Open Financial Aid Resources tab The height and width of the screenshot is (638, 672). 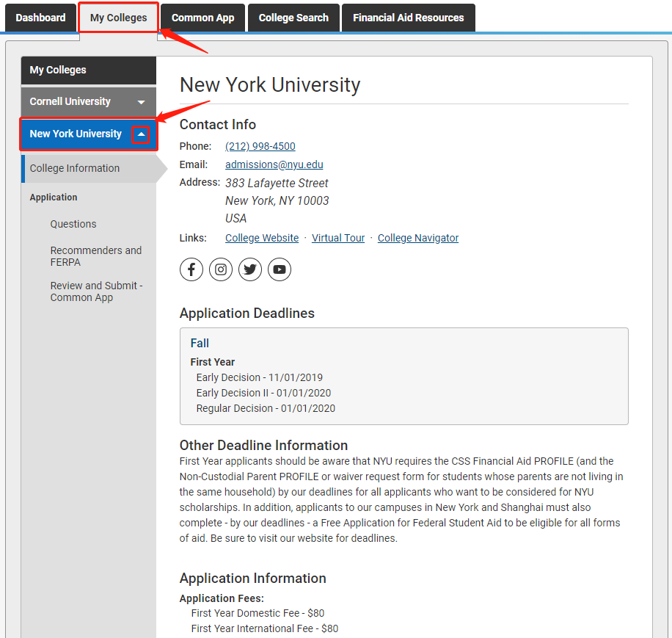tap(408, 17)
